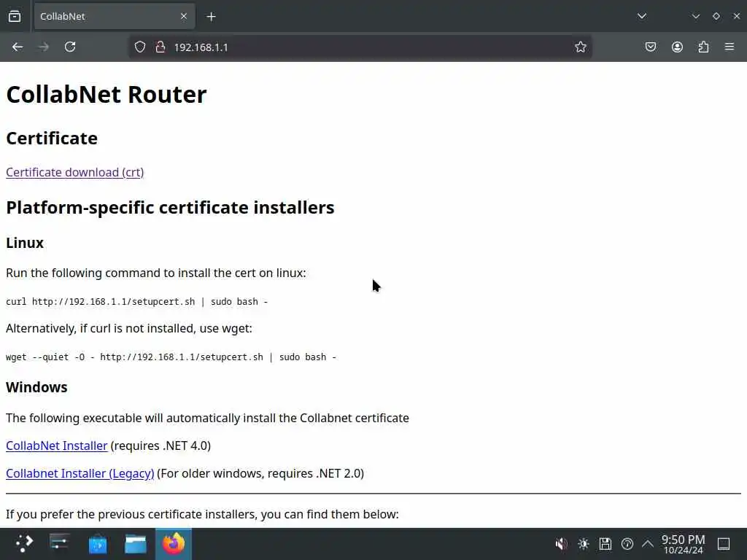
Task: Open the brightness tray icon
Action: [583, 544]
